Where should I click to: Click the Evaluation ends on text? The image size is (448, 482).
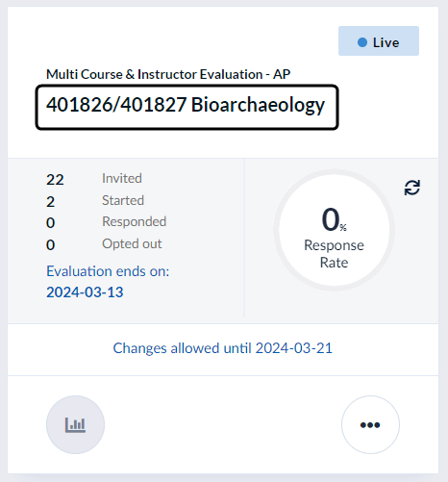click(108, 271)
